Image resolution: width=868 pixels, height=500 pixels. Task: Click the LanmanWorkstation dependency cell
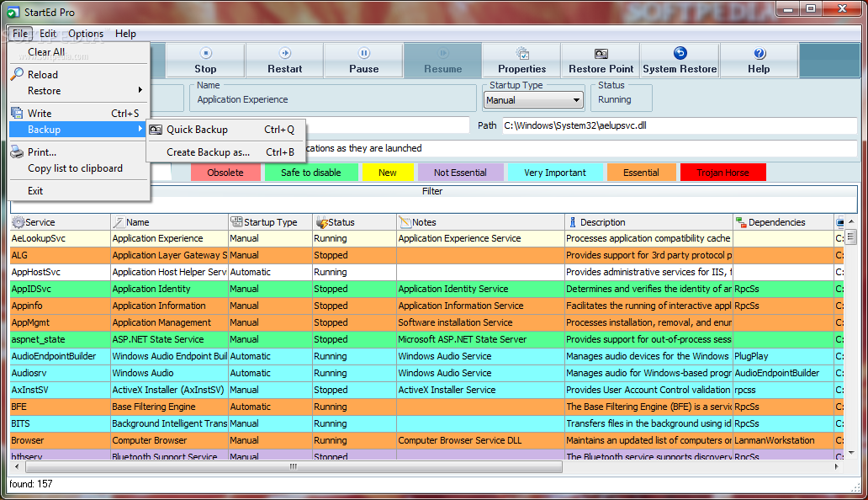click(x=783, y=441)
